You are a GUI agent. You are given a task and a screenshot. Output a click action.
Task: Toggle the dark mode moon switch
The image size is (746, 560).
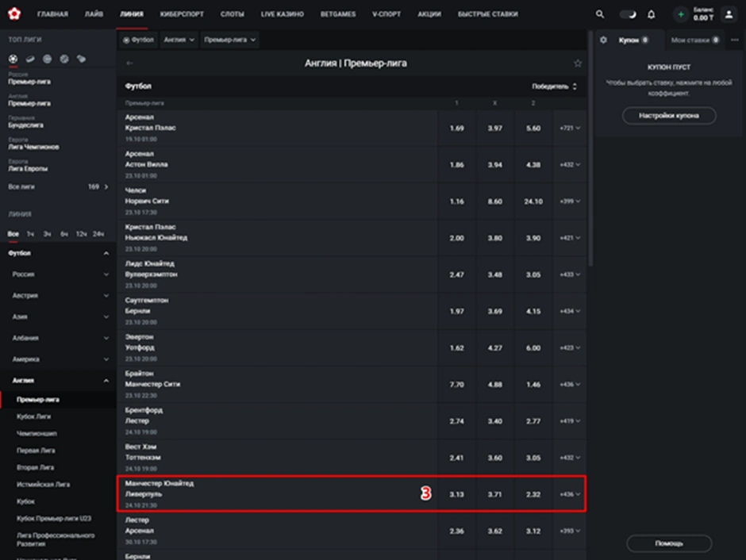point(628,14)
